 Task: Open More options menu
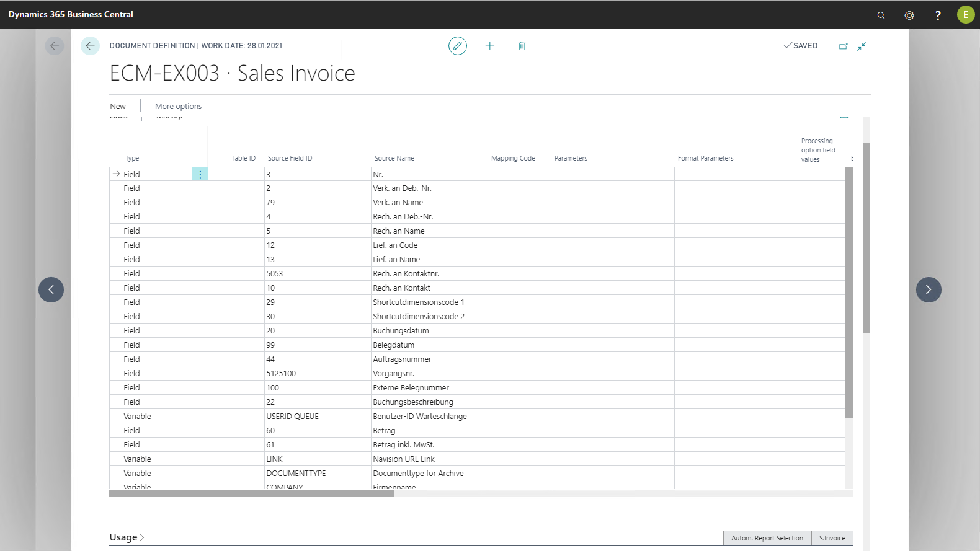click(178, 107)
